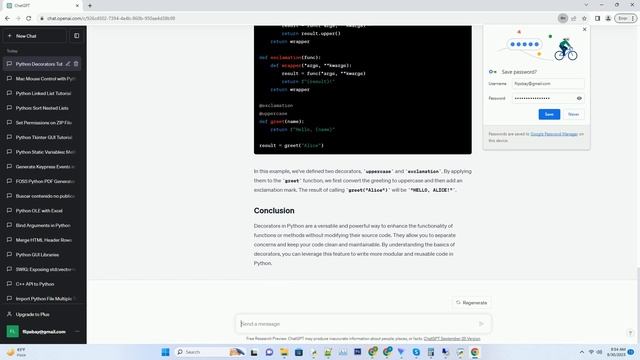Toggle show password eye icon
640x360 pixels.
point(579,98)
